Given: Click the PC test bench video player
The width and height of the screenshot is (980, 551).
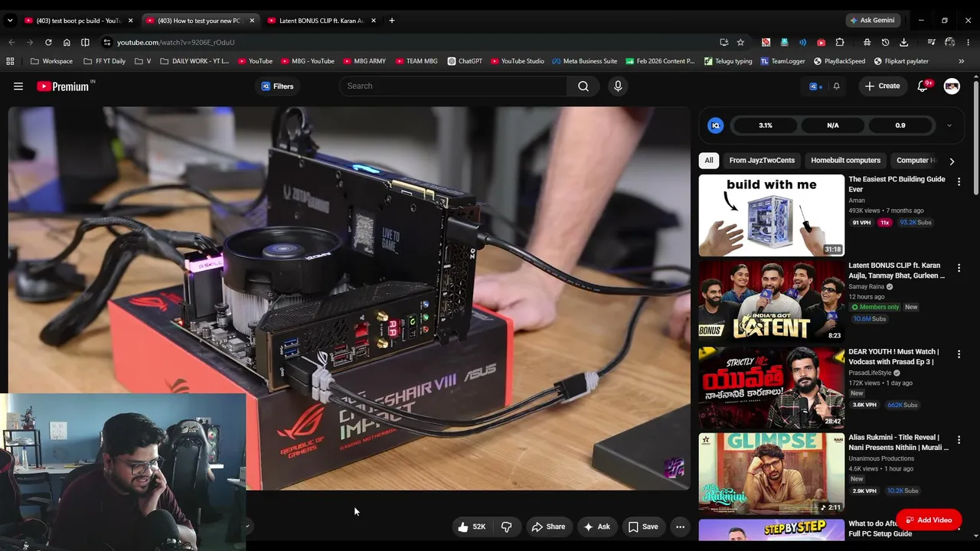Looking at the screenshot, I should tap(349, 298).
